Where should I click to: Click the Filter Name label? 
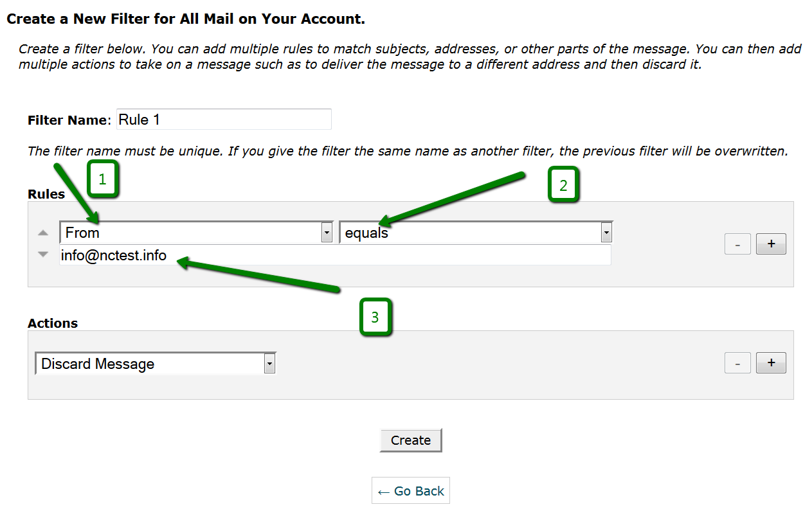pos(68,120)
